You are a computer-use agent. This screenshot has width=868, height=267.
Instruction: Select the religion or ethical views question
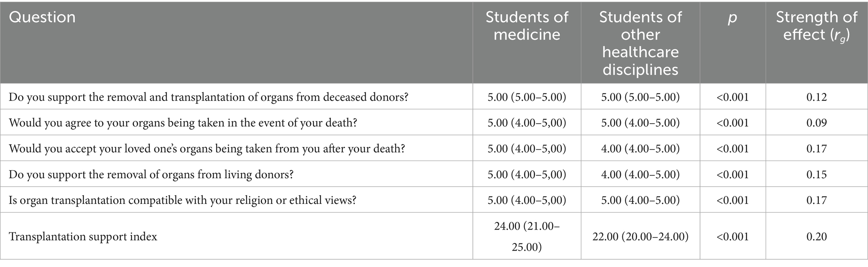(182, 200)
